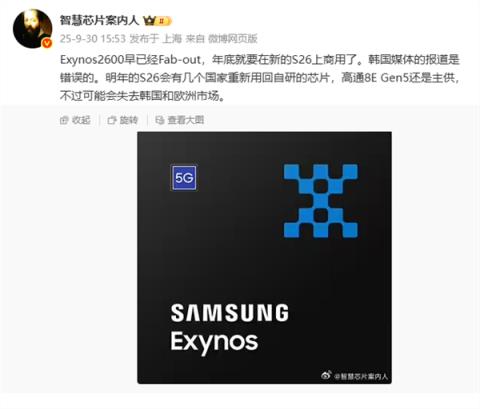Open full-size image via 查看大图
480x409 pixels.
point(180,120)
